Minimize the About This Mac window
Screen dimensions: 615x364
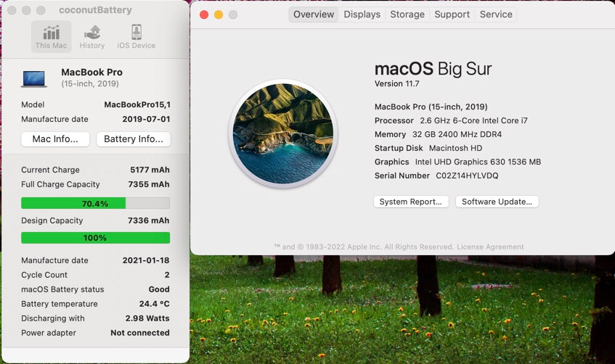219,15
